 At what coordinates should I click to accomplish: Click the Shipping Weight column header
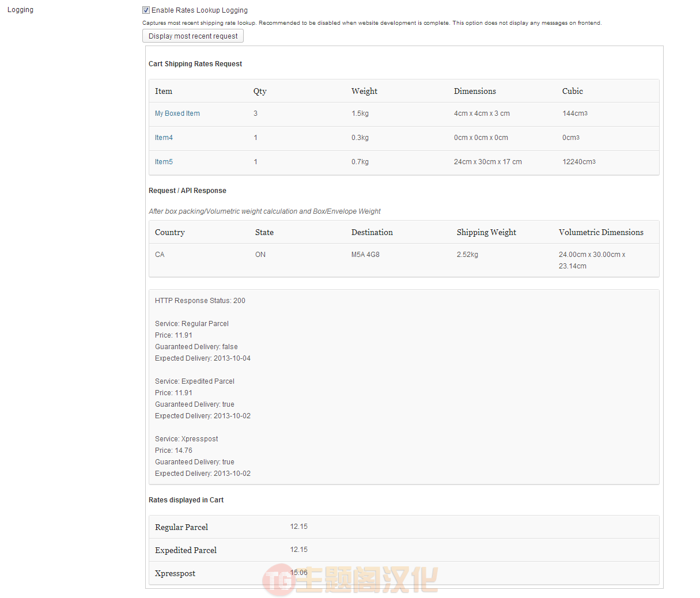[x=486, y=232]
